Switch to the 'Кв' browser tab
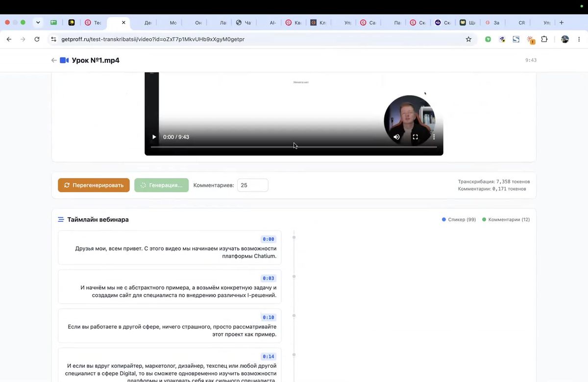The width and height of the screenshot is (588, 382). click(293, 23)
